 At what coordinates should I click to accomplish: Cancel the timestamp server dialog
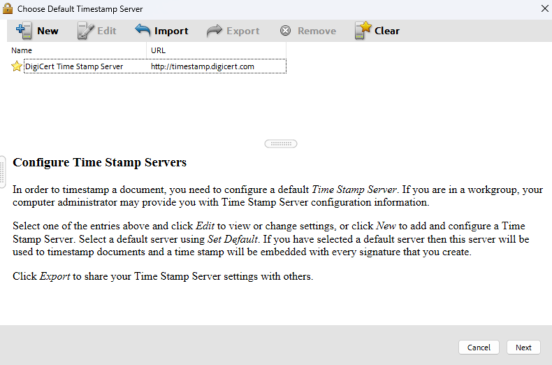point(479,347)
